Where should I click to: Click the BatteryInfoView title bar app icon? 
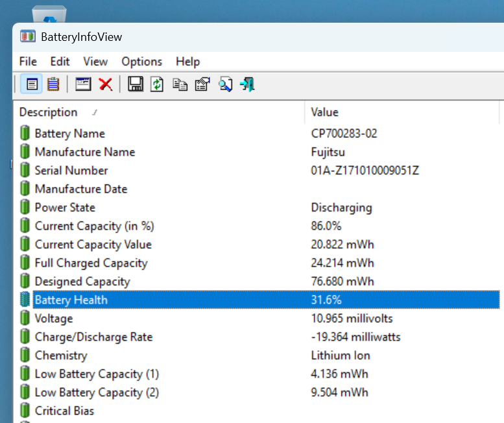[x=28, y=36]
